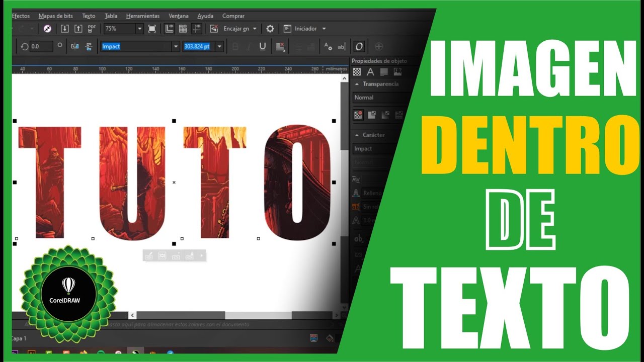The height and width of the screenshot is (362, 644).
Task: Toggle the show guidelines icon
Action: tap(197, 29)
